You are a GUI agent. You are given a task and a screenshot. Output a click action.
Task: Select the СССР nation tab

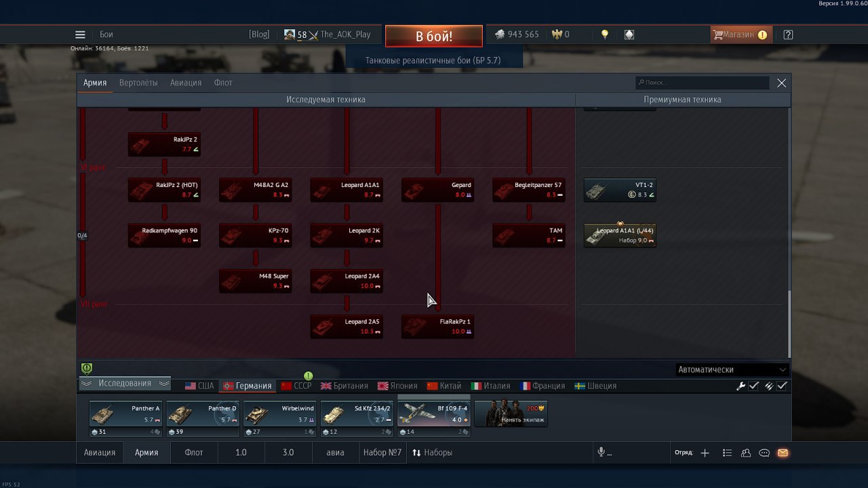pyautogui.click(x=296, y=386)
